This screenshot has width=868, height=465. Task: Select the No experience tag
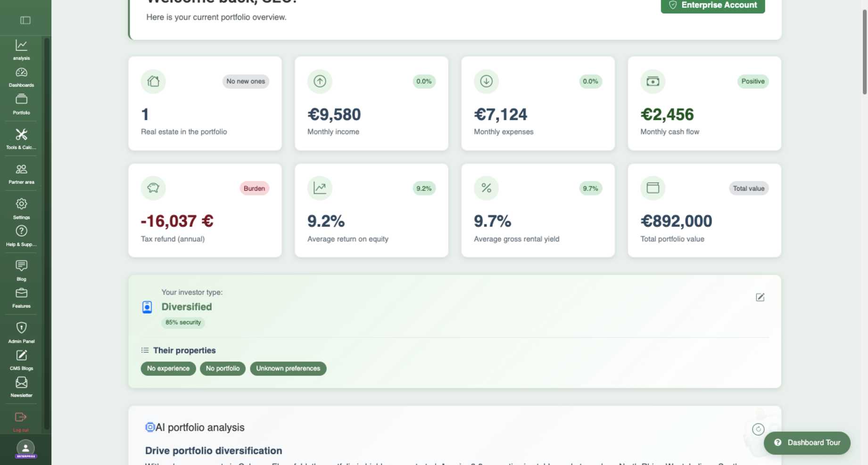coord(168,368)
